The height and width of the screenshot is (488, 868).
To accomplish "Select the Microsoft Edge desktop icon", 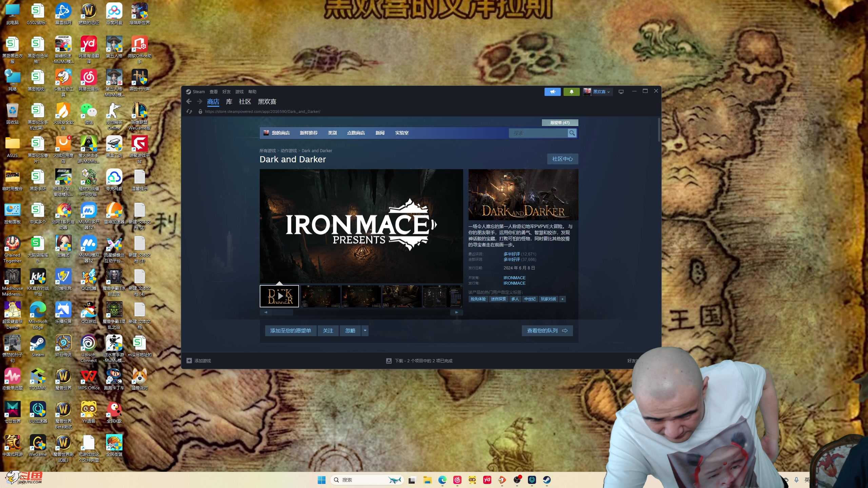I will coord(38,316).
